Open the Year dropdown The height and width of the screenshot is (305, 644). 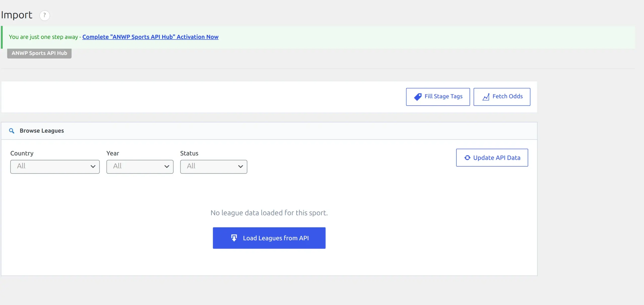click(140, 167)
